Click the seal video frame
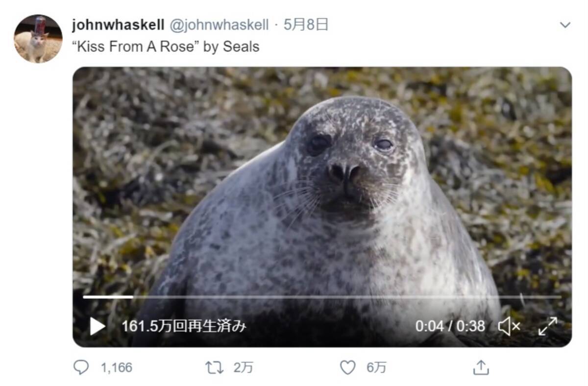 coord(322,207)
